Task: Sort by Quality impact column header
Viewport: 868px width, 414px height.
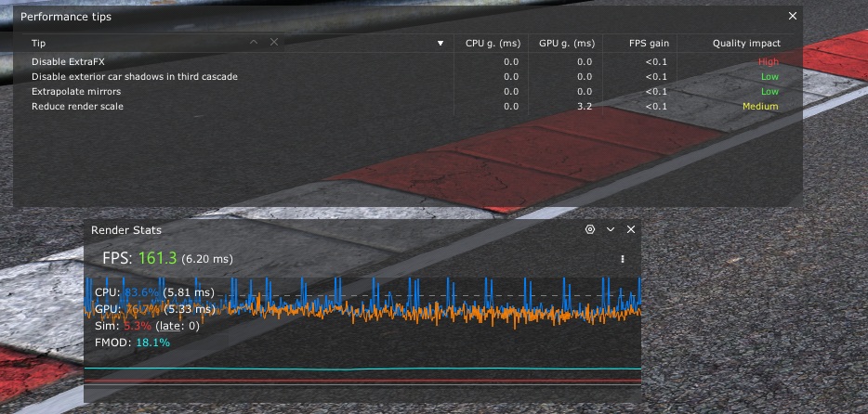Action: (x=745, y=44)
